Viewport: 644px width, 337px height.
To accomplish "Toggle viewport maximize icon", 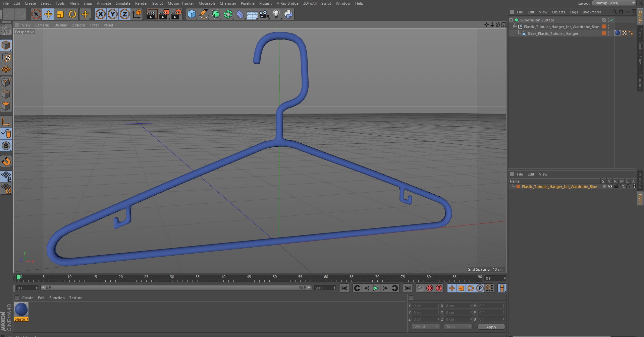I will point(503,25).
